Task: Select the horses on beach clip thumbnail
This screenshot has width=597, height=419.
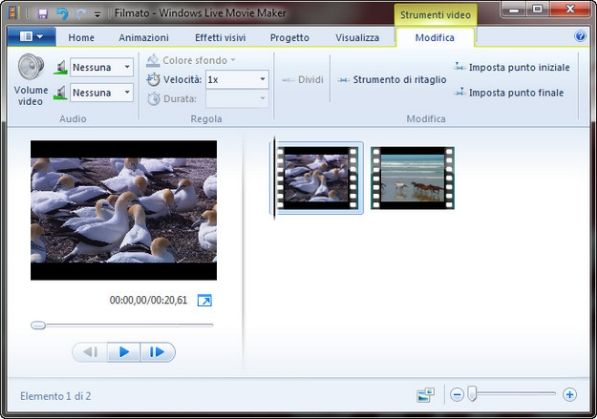Action: [x=412, y=178]
